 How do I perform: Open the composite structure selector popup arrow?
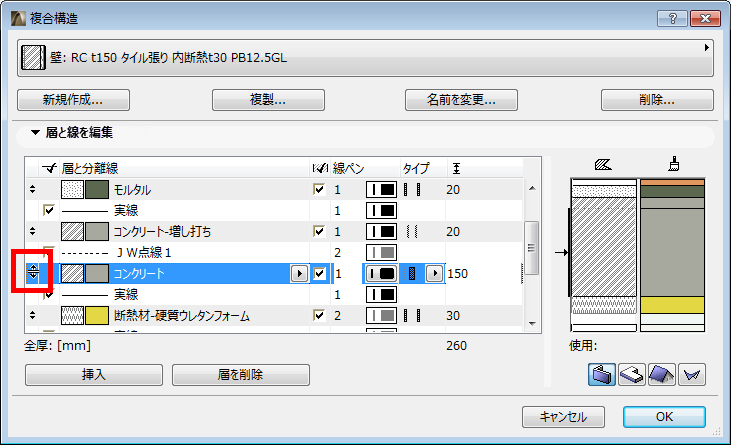tap(707, 48)
